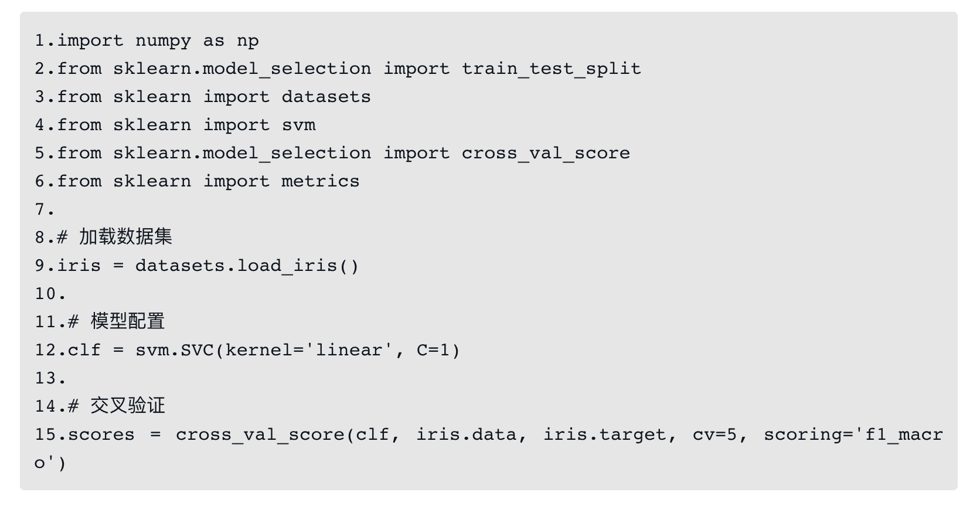Click the 'linear' kernel string
Screen dimensions: 980x509
[353, 350]
